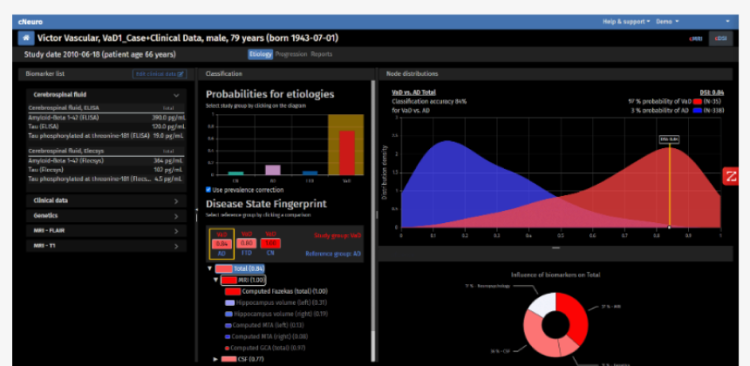
Task: Collapse the MRI (1.00) tree node
Action: point(216,280)
